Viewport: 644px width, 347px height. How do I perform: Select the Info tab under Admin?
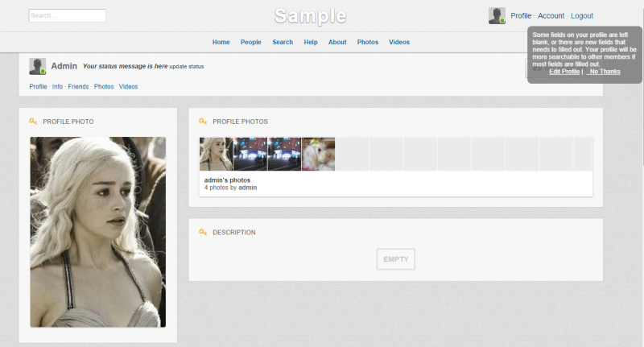click(57, 87)
